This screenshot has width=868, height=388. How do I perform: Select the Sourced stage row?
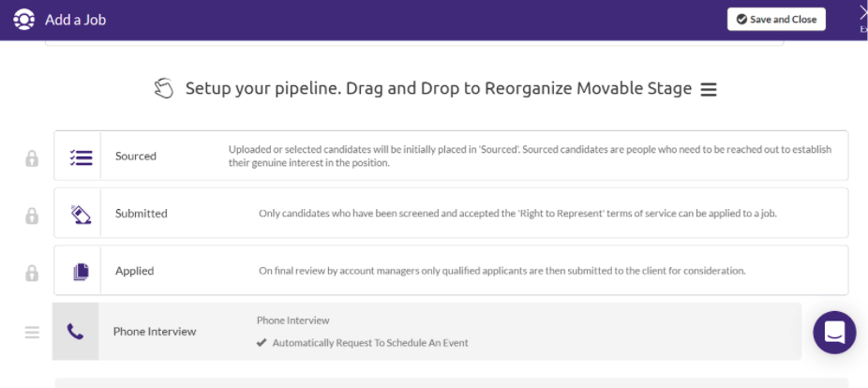(451, 156)
